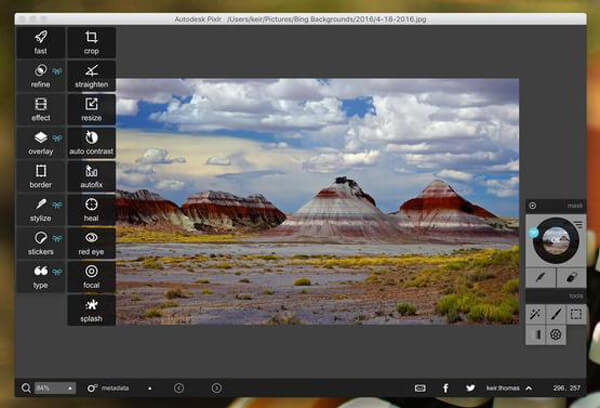
Task: Open the resize tool
Action: pos(91,109)
